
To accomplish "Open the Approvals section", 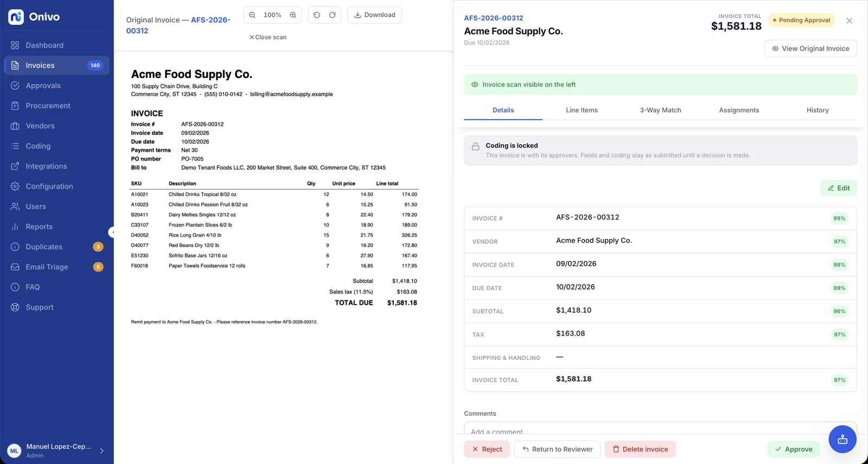I will point(57,86).
